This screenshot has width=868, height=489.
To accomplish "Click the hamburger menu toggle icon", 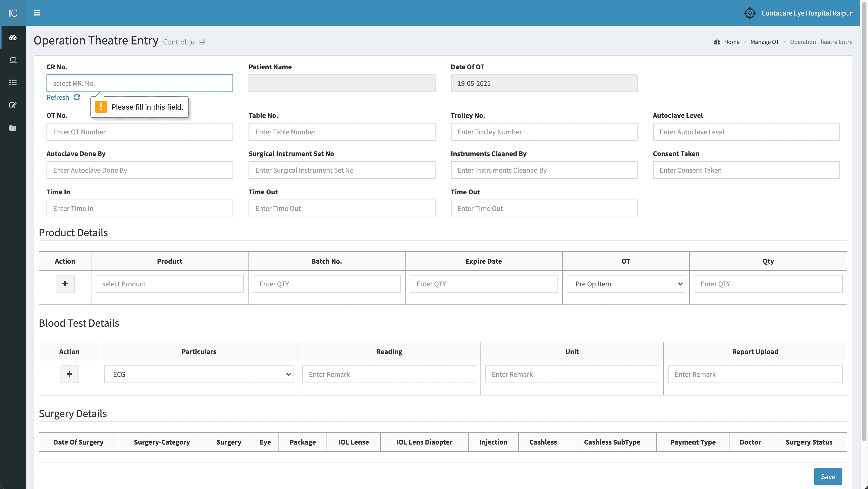I will tap(37, 13).
